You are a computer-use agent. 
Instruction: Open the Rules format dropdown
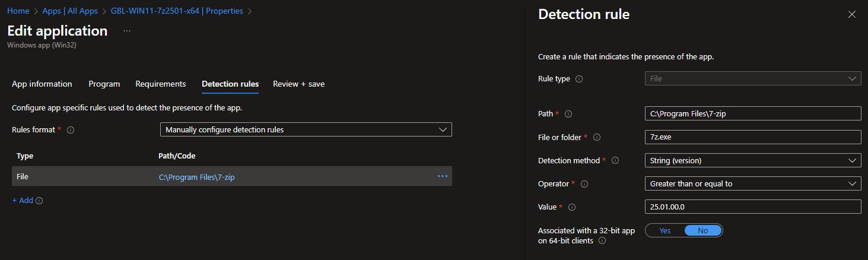(306, 129)
